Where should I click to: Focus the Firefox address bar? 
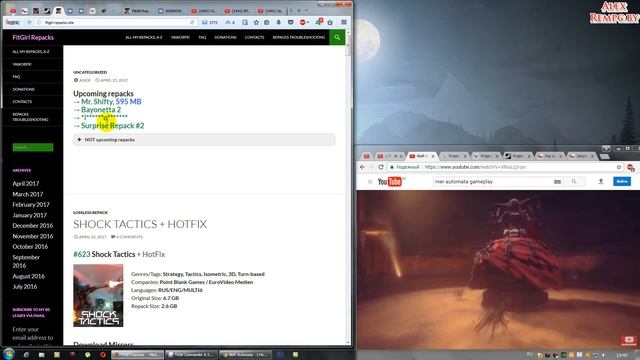[114, 22]
